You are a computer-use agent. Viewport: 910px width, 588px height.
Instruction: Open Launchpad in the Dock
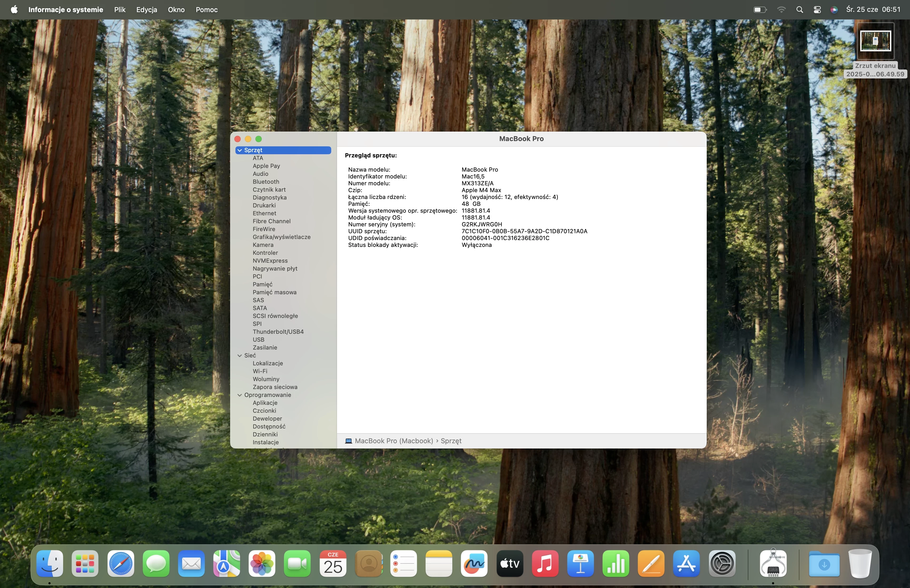point(85,564)
